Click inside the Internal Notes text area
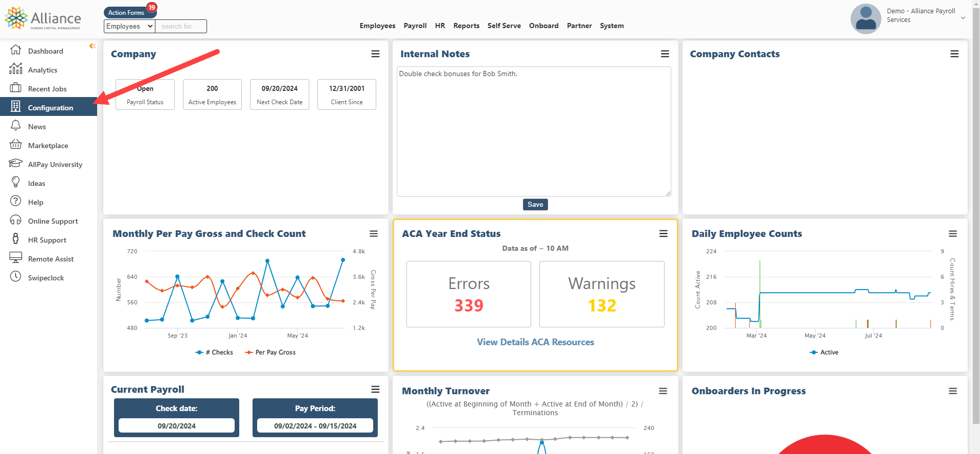 pyautogui.click(x=534, y=131)
